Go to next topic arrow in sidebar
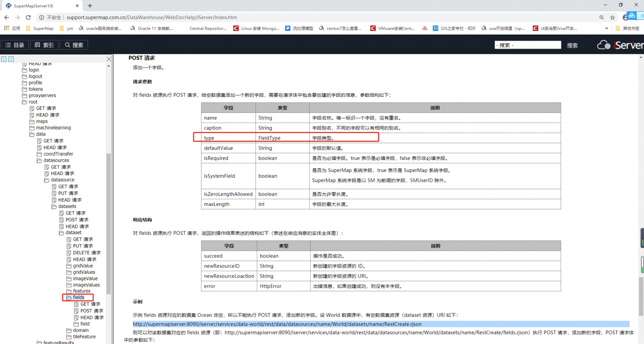This screenshot has height=344, width=644. tap(11, 59)
